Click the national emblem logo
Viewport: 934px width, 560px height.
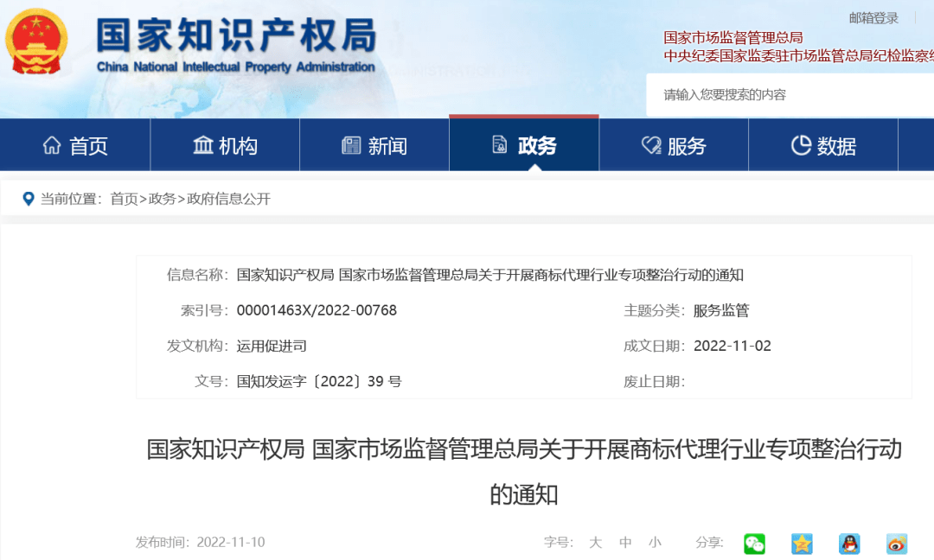point(36,41)
